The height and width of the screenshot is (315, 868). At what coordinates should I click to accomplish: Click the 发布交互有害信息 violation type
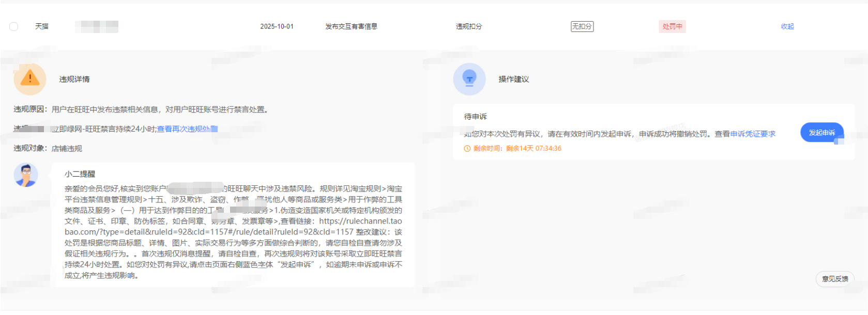[x=351, y=26]
